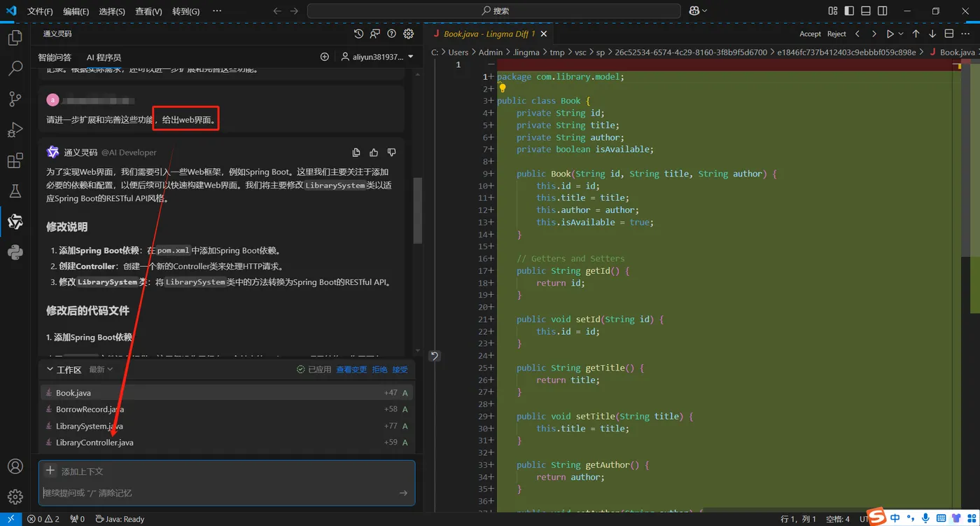The height and width of the screenshot is (526, 980).
Task: Like the AI Developer response
Action: click(374, 152)
